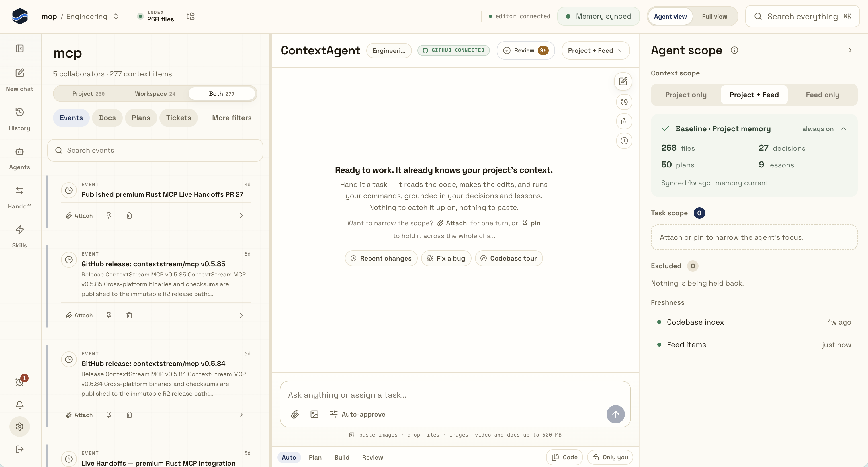The height and width of the screenshot is (467, 868).
Task: Click the ContextStream logo icon
Action: point(20,16)
